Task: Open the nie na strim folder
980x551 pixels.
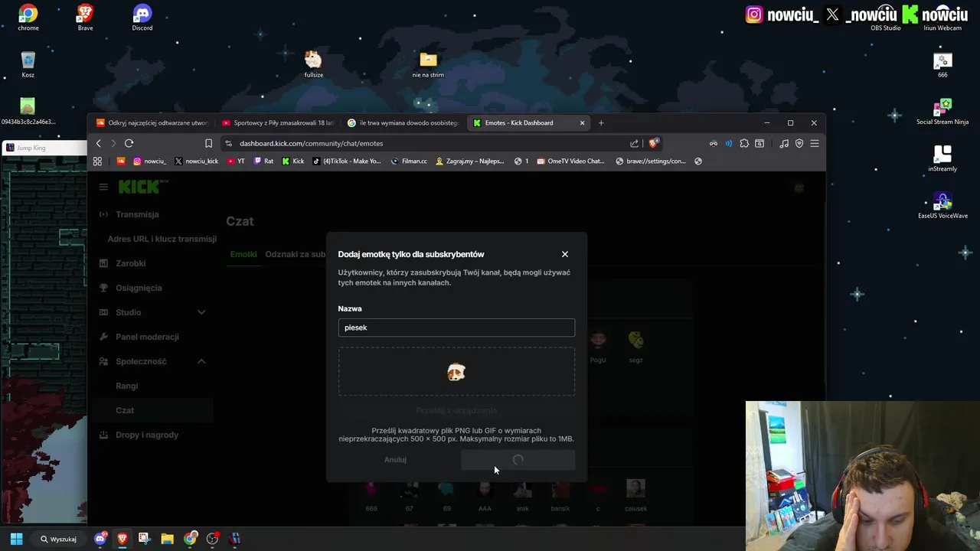Action: pos(428,64)
